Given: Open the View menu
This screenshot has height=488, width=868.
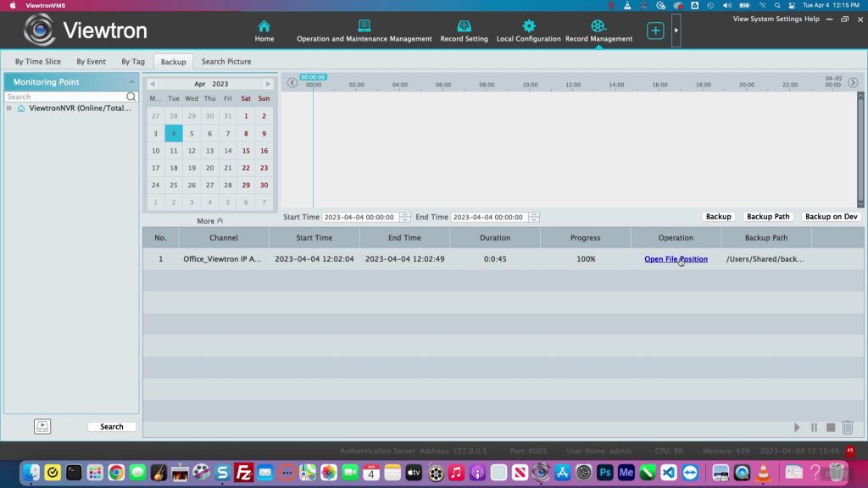Looking at the screenshot, I should point(741,19).
